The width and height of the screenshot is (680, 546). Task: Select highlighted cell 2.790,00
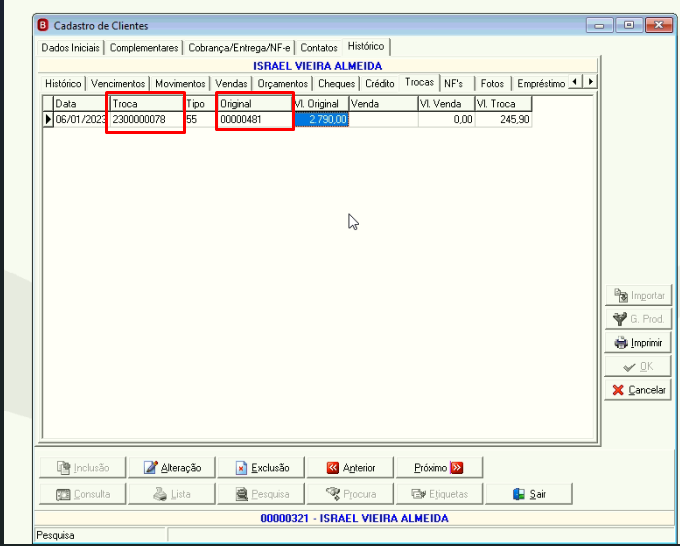[321, 119]
